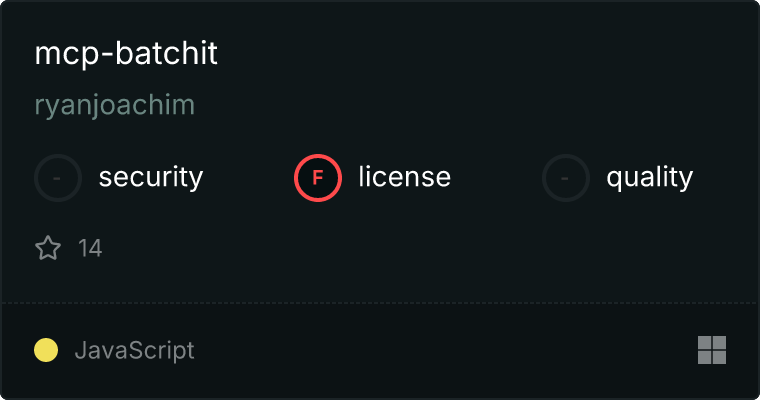Visit ryanjoachim author profile link

115,105
